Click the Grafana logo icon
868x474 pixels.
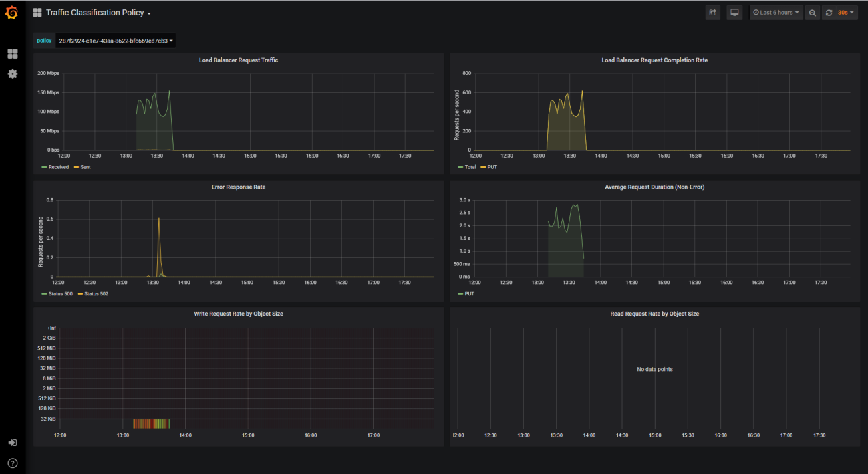coord(11,13)
